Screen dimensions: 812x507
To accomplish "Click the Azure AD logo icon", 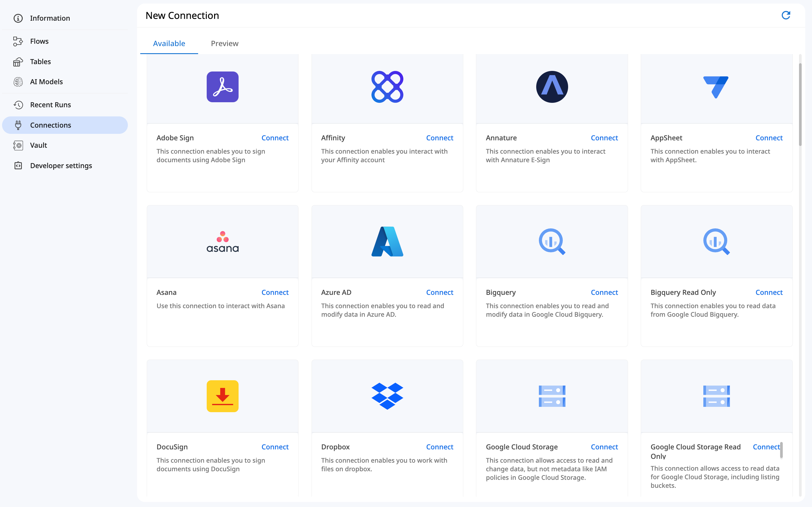I will point(387,241).
